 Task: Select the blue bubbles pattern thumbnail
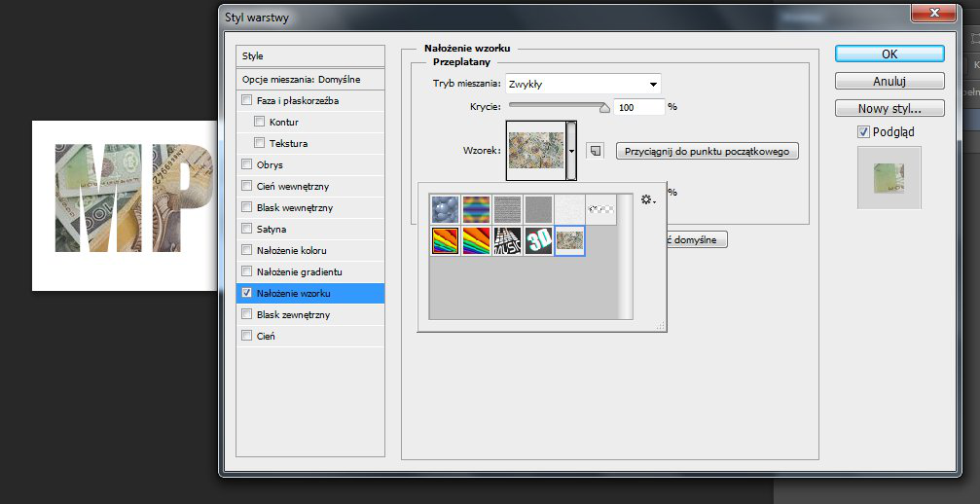pyautogui.click(x=445, y=209)
